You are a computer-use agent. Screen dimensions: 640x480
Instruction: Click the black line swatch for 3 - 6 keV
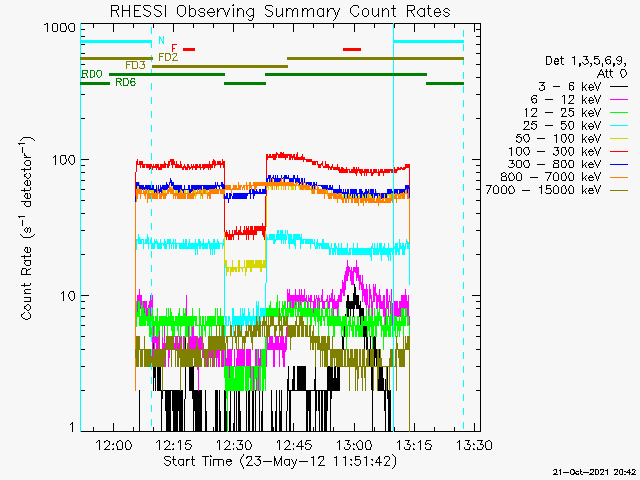pos(619,87)
